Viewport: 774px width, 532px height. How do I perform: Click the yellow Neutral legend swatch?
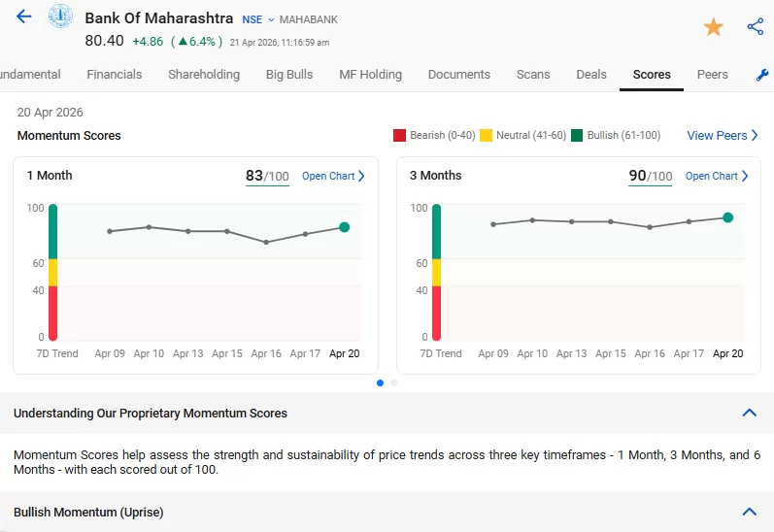[x=486, y=135]
